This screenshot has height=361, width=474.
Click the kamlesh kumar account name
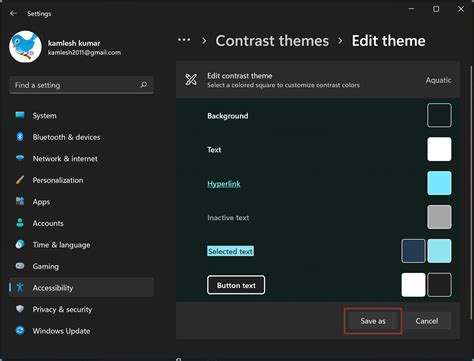(74, 43)
